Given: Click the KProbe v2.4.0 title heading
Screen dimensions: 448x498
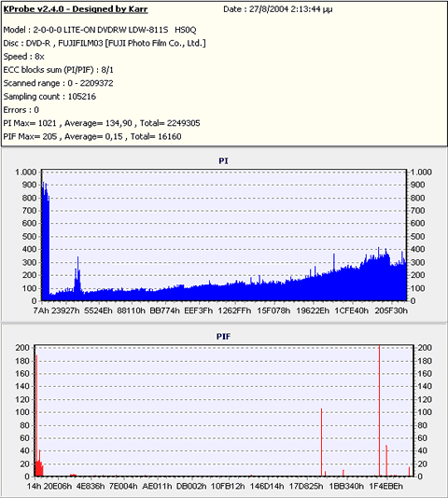Looking at the screenshot, I should coord(76,9).
